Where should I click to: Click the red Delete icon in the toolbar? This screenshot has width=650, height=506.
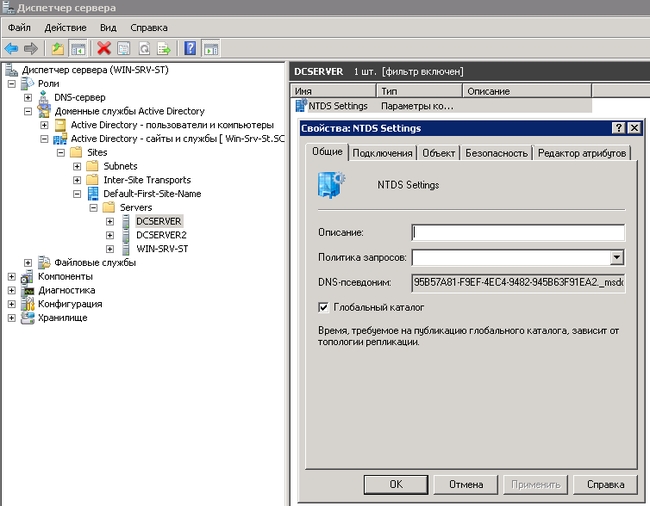(103, 48)
